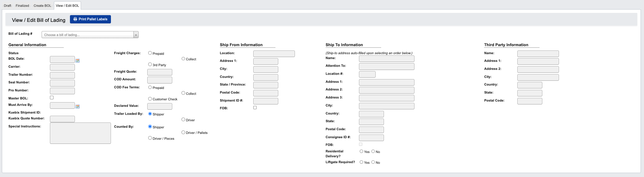Click the Ship From Address 1 field
This screenshot has height=177, width=644.
click(266, 62)
